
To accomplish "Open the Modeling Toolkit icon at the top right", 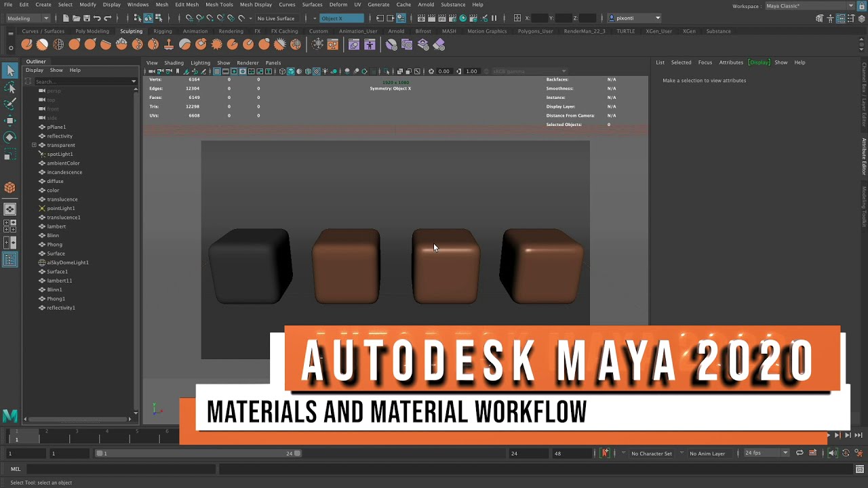I will (820, 18).
